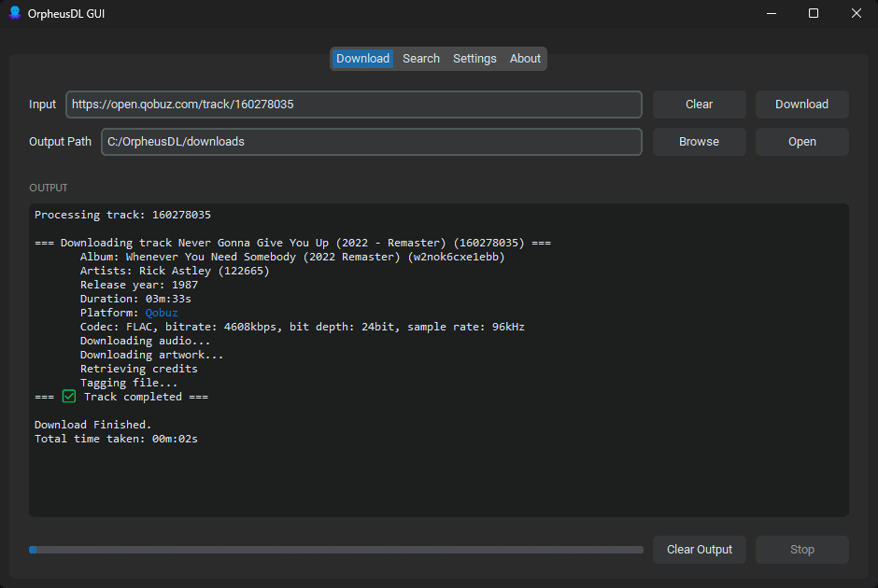Click the Qobuz platform link
The image size is (878, 588).
pyautogui.click(x=161, y=313)
